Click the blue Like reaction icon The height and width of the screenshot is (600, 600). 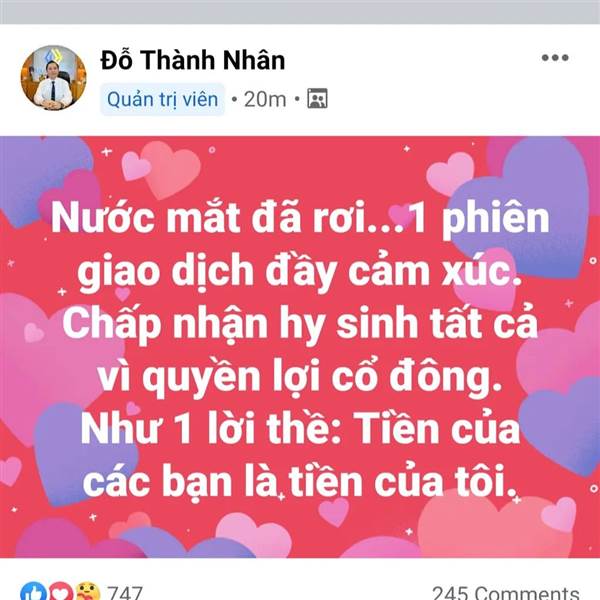point(34,591)
